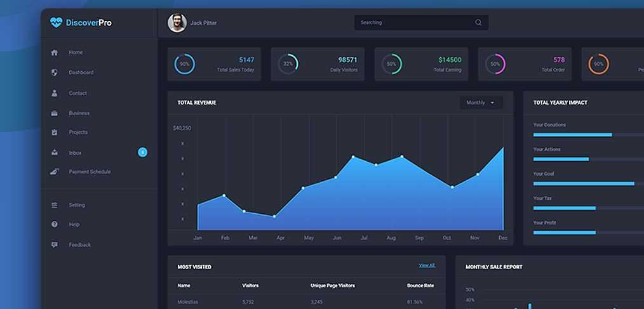This screenshot has width=644, height=309.
Task: Click the Dec label on chart axis
Action: click(x=503, y=238)
